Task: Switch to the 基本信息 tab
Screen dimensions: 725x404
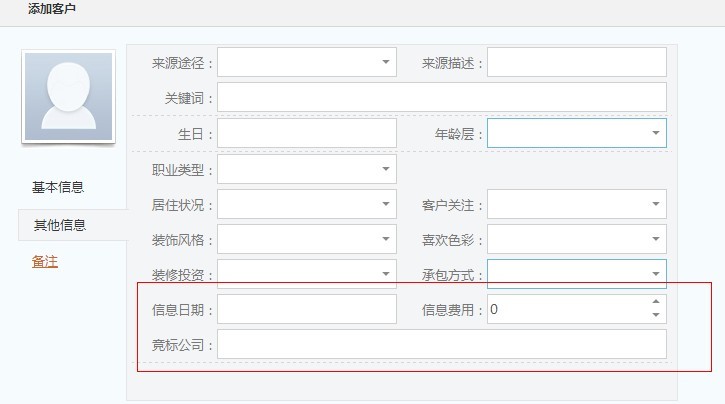Action: tap(58, 187)
